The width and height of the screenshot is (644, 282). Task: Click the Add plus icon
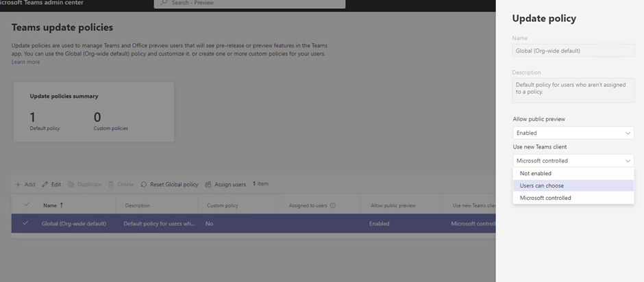tap(18, 185)
